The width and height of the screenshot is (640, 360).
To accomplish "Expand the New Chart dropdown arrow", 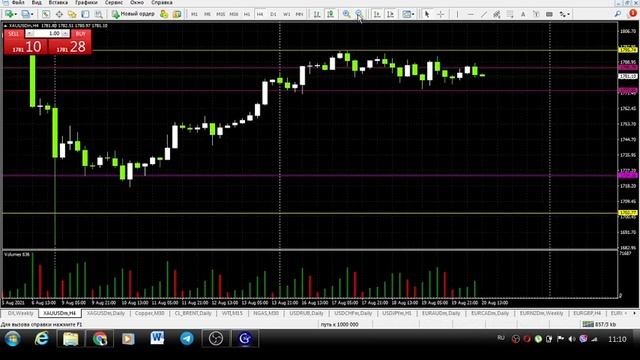I will pyautogui.click(x=16, y=15).
